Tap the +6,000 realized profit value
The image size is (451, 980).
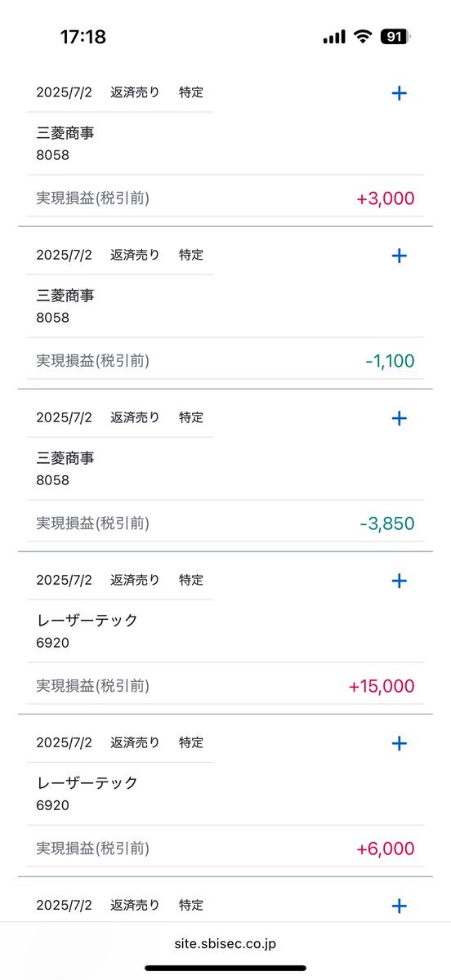tap(386, 849)
